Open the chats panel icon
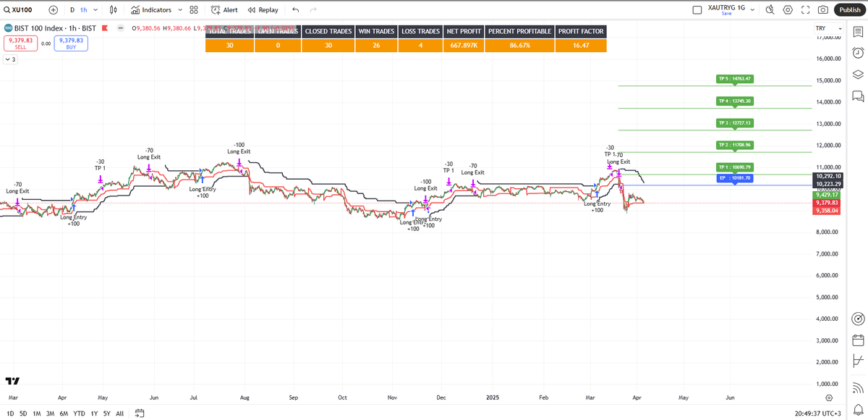The width and height of the screenshot is (868, 420). 858,96
